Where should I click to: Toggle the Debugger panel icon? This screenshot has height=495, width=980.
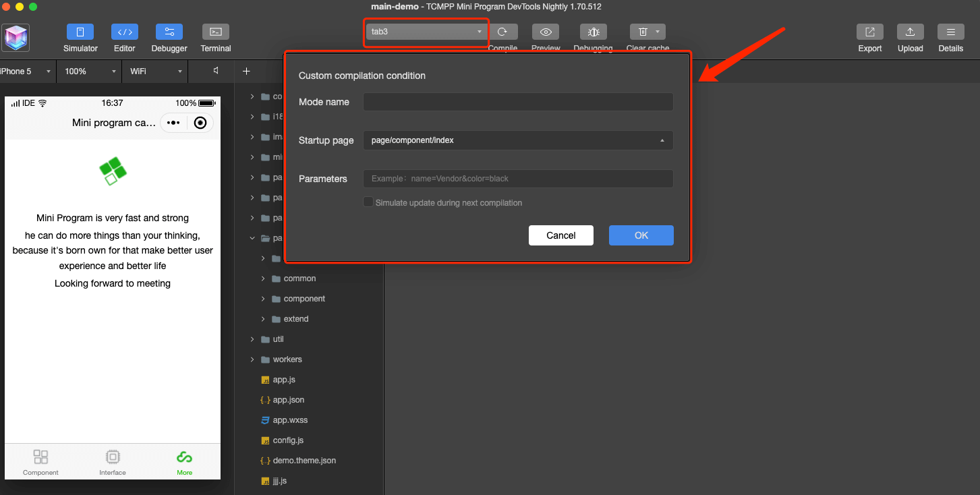coord(169,32)
